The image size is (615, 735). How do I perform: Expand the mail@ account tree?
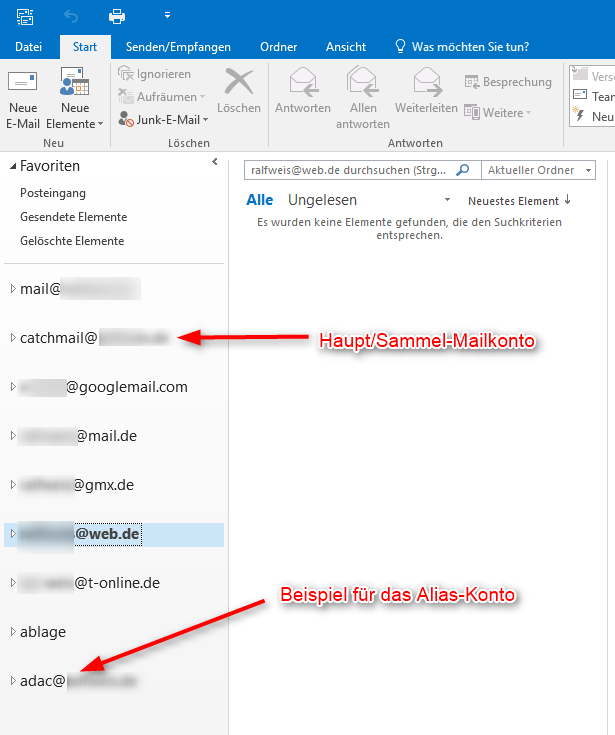13,289
